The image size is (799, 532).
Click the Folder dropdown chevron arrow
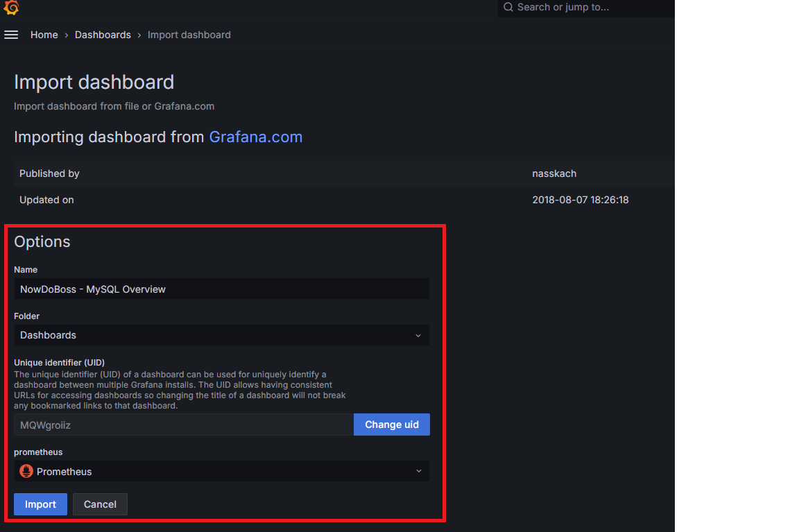[x=418, y=335]
